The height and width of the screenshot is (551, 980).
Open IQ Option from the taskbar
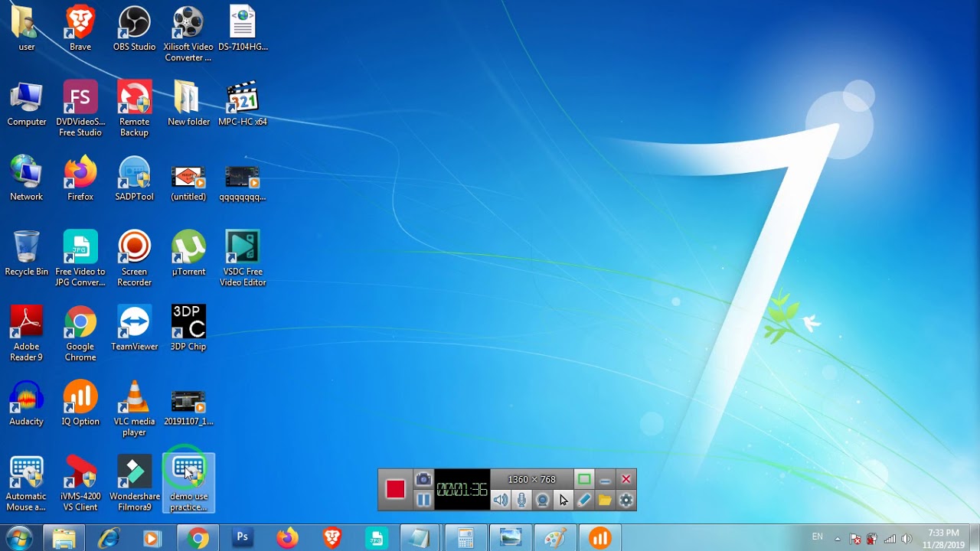coord(599,538)
